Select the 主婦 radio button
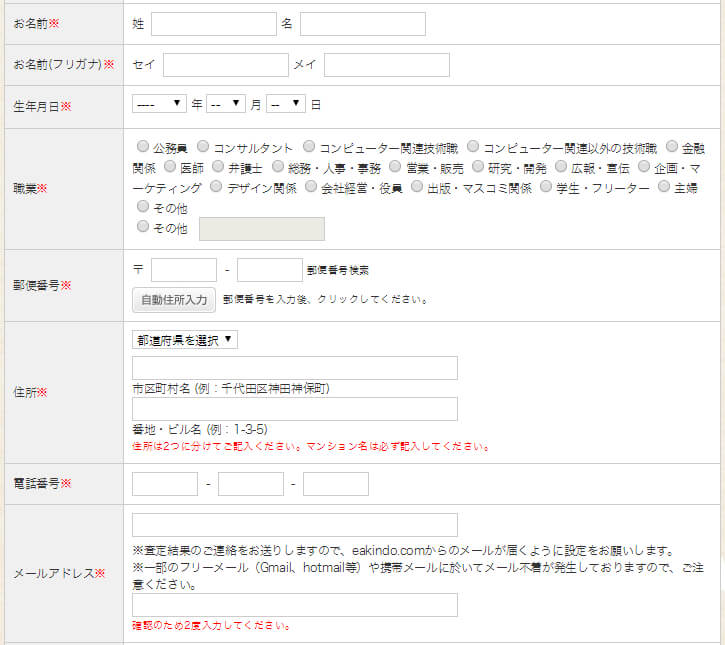Screen dimensions: 725x645 pos(664,186)
